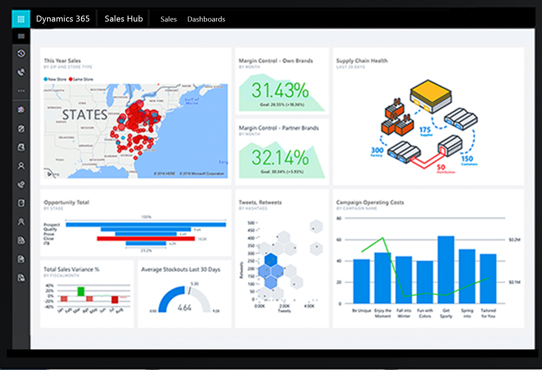Open the second-to-last sidebar document icon

(x=21, y=259)
